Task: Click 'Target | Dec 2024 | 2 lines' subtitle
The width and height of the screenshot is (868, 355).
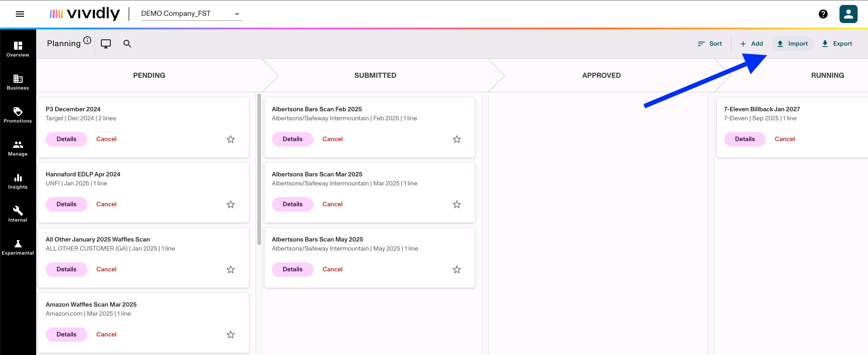Action: click(81, 118)
